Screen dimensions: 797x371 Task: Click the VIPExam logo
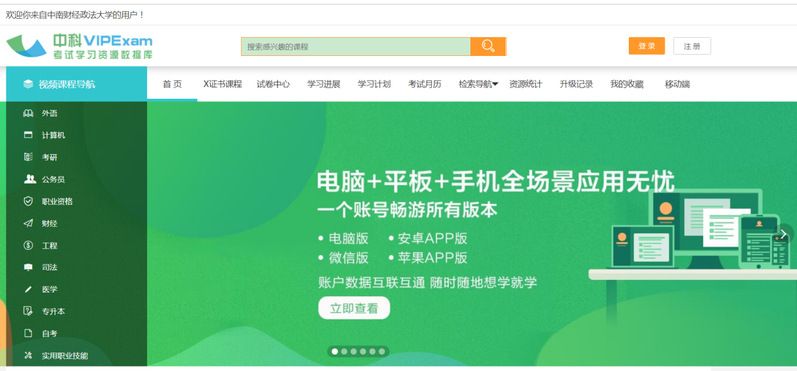[x=79, y=46]
